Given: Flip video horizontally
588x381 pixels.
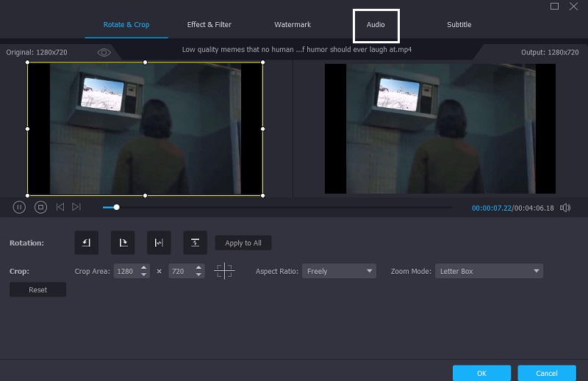Looking at the screenshot, I should point(159,242).
